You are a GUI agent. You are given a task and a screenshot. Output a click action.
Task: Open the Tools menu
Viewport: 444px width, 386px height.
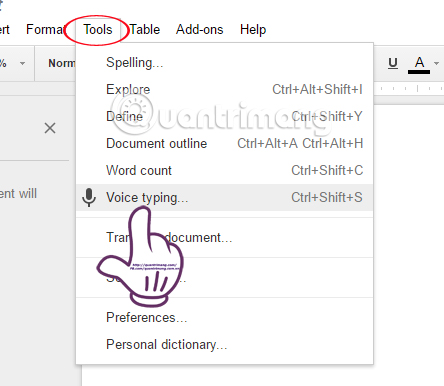(98, 30)
